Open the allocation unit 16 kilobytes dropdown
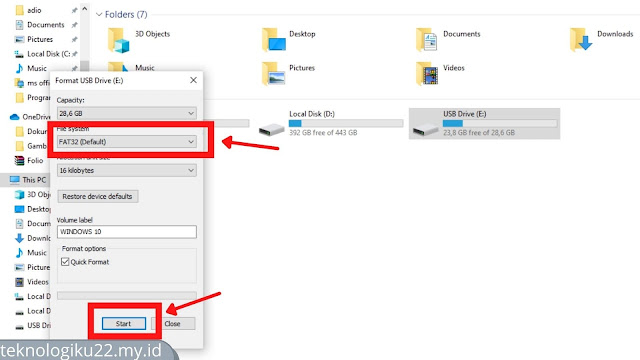 pyautogui.click(x=127, y=170)
